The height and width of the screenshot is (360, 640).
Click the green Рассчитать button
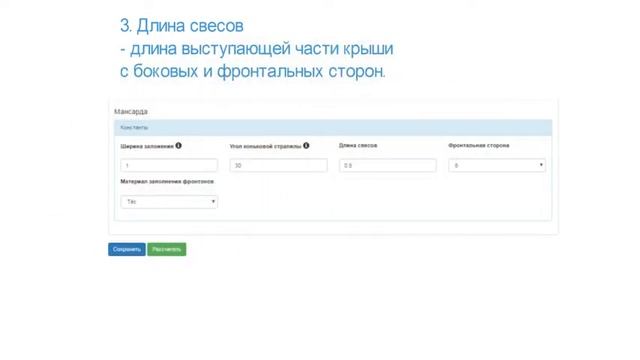167,249
